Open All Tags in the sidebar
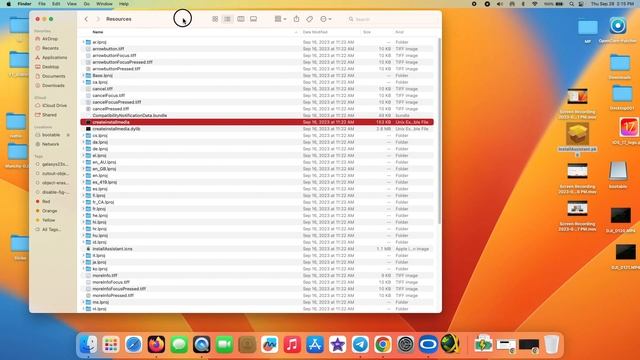 pyautogui.click(x=51, y=229)
